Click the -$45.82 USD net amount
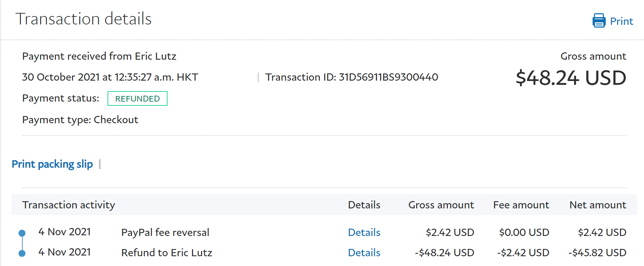The image size is (644, 266). tap(597, 253)
